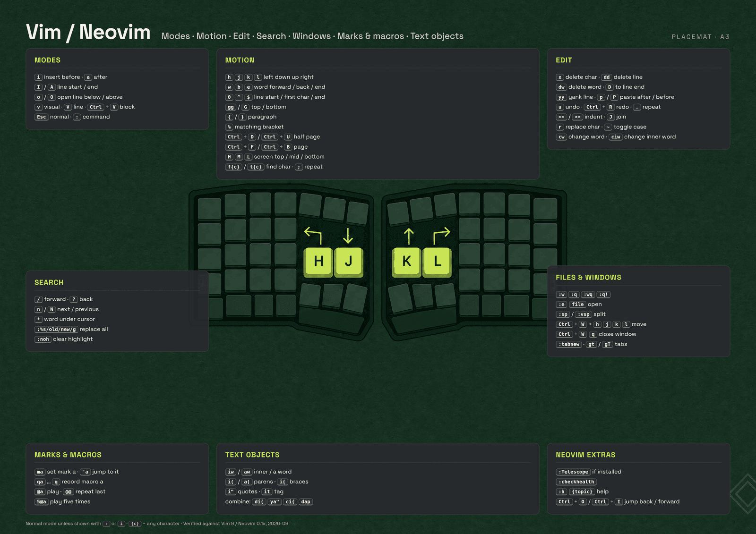Click the ":noh" keycap

[43, 339]
